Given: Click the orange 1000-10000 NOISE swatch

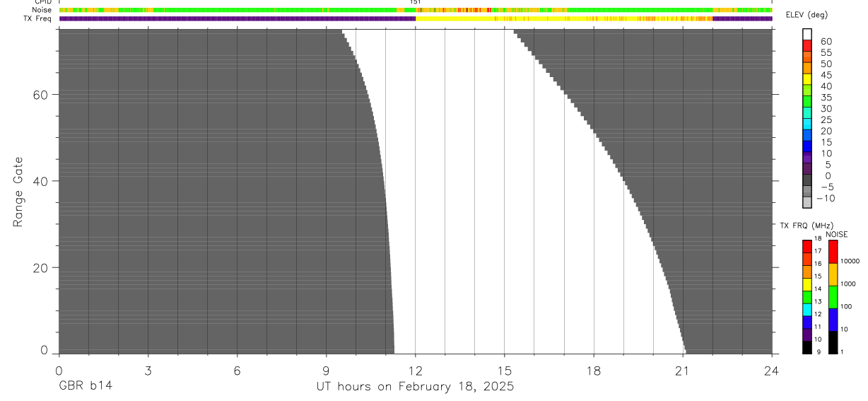Looking at the screenshot, I should point(833,274).
